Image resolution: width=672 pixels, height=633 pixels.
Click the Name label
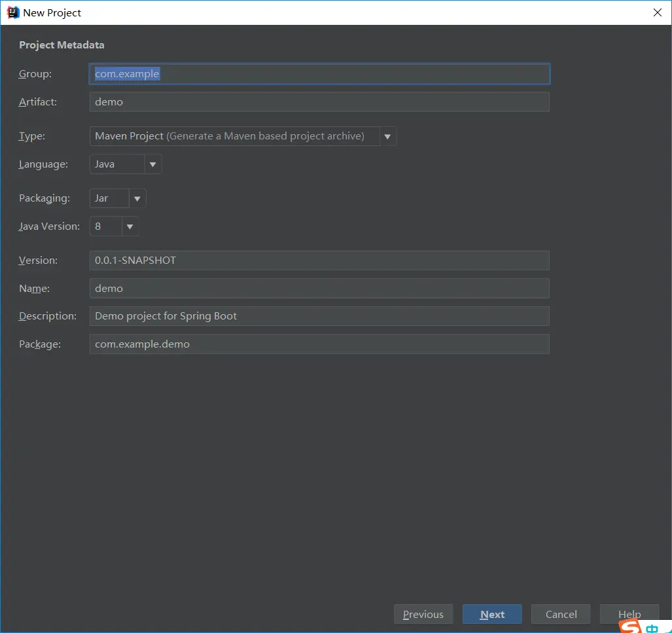(x=34, y=288)
